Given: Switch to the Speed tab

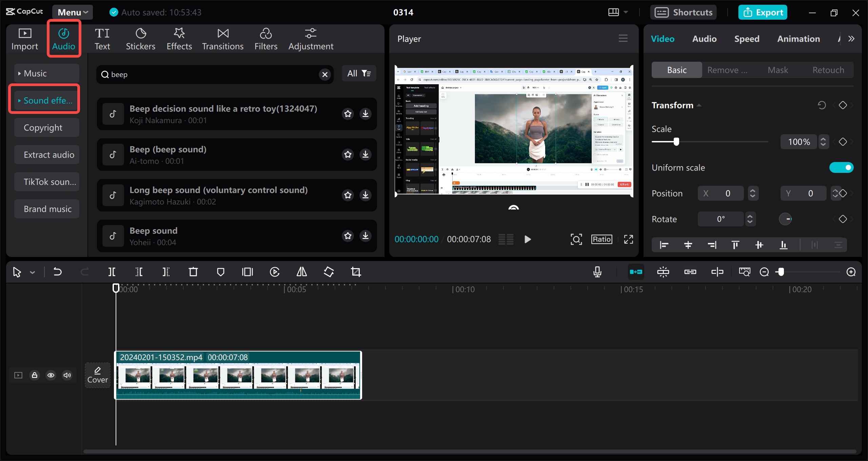Looking at the screenshot, I should pos(747,39).
